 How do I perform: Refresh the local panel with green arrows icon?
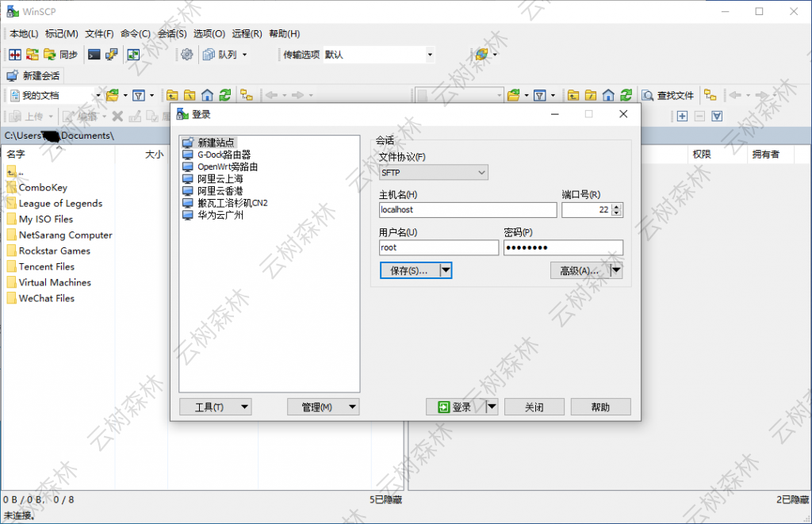click(224, 95)
